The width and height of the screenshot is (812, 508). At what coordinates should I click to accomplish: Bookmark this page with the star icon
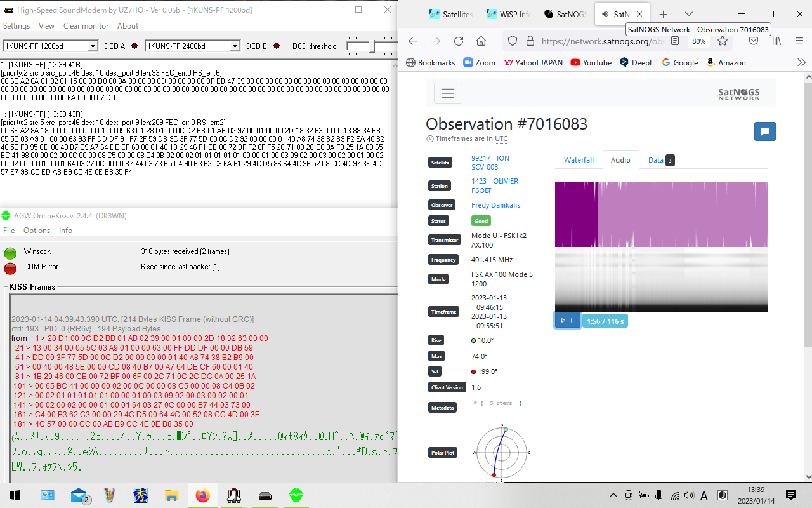pos(723,41)
